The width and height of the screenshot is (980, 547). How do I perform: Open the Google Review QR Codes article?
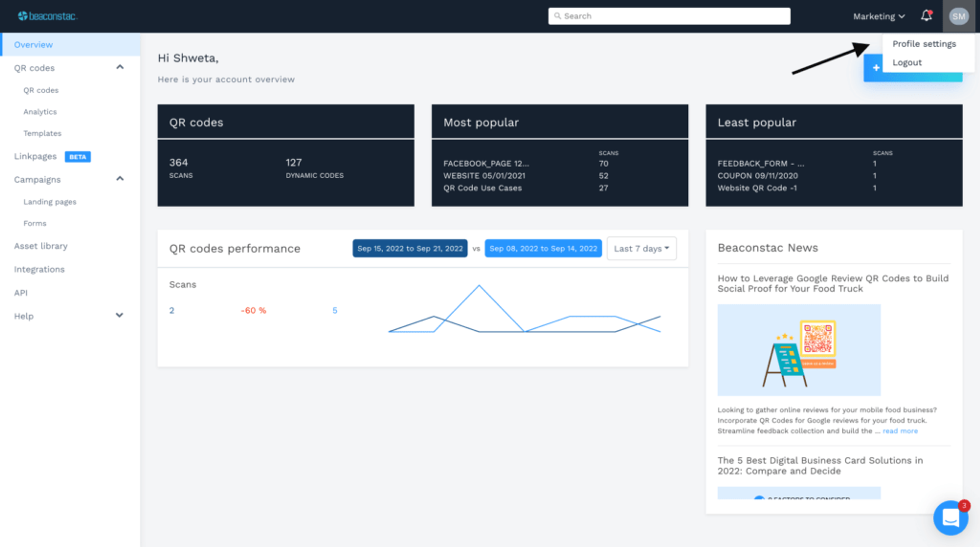point(833,283)
